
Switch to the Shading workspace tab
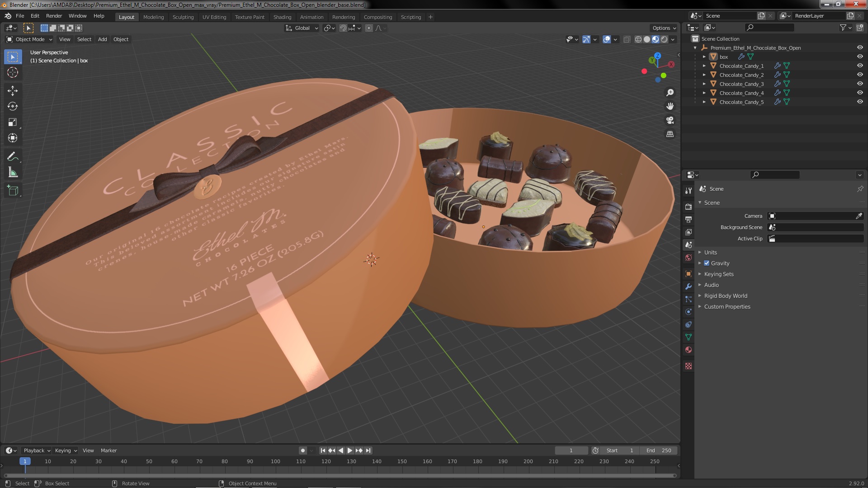point(282,17)
